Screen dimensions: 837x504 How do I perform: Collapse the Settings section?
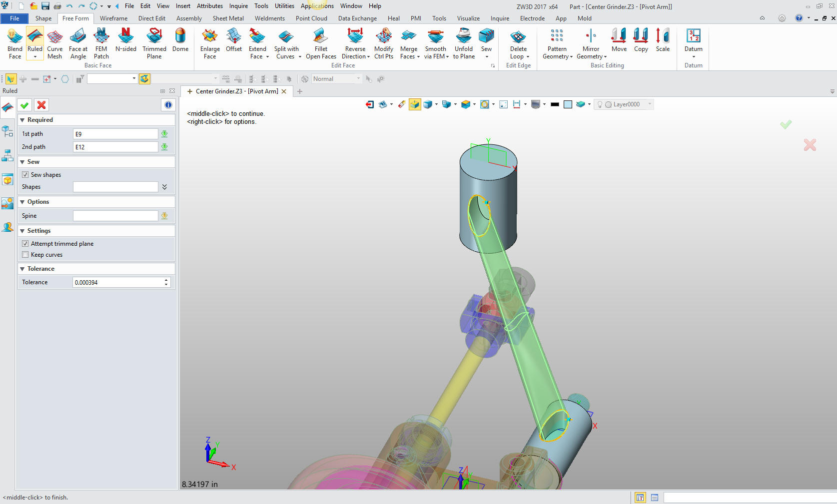pyautogui.click(x=22, y=231)
